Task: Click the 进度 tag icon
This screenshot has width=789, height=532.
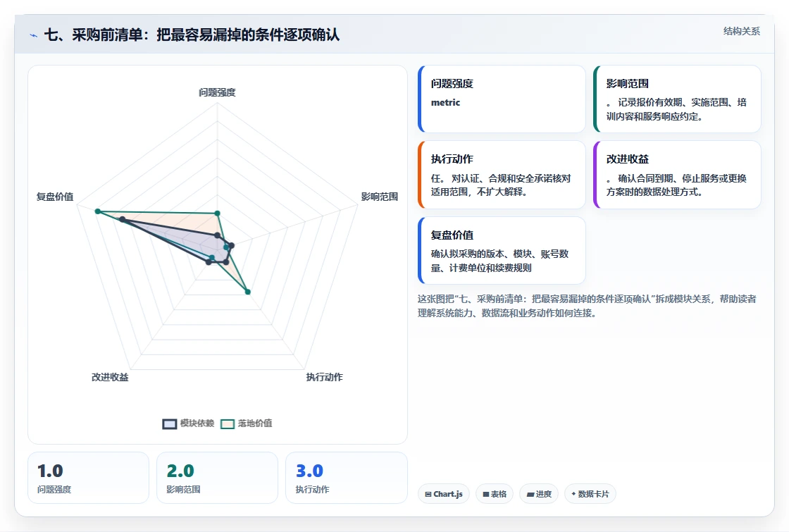Action: pyautogui.click(x=530, y=494)
